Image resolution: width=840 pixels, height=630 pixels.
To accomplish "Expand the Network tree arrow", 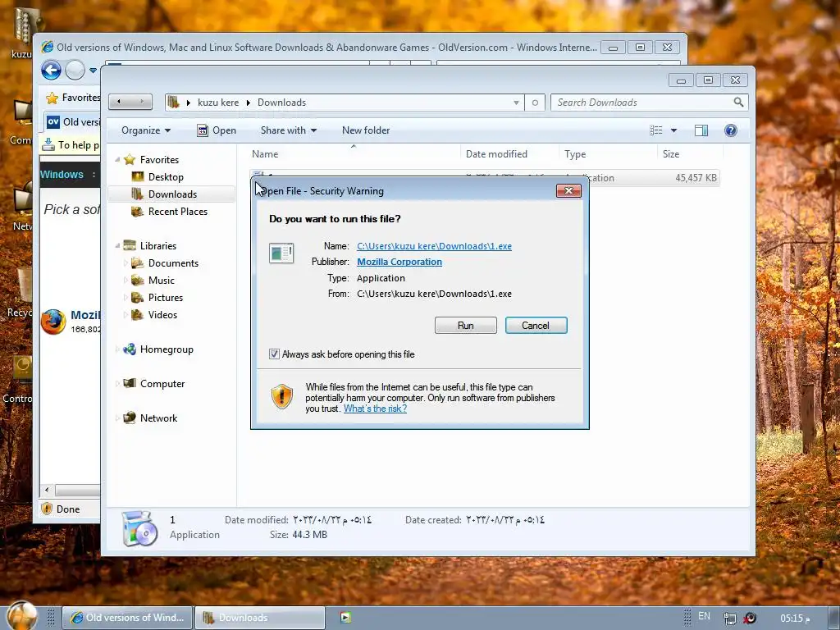I will (117, 418).
